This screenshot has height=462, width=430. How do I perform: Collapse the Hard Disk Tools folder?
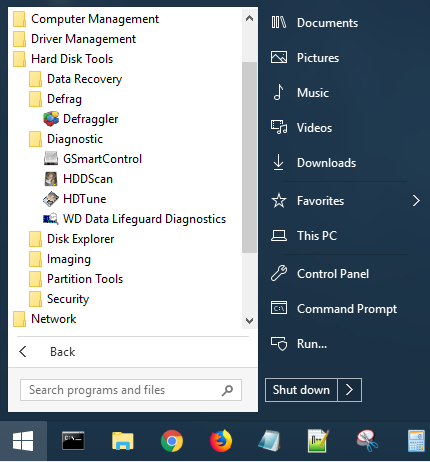click(x=63, y=59)
